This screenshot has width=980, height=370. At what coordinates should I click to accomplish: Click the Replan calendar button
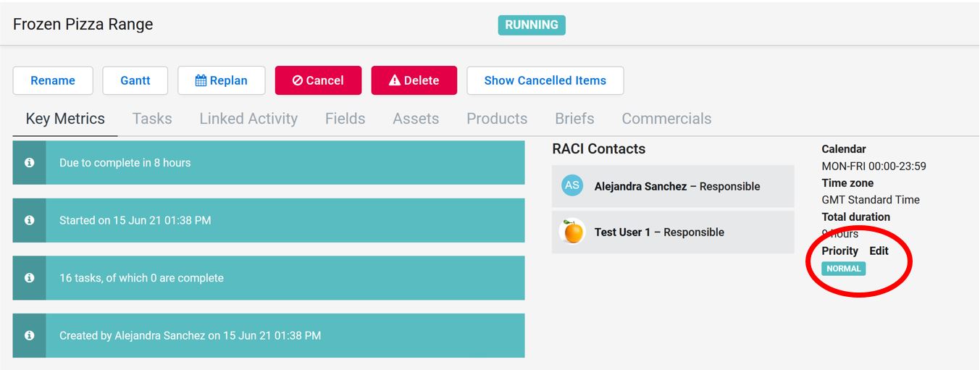(222, 80)
